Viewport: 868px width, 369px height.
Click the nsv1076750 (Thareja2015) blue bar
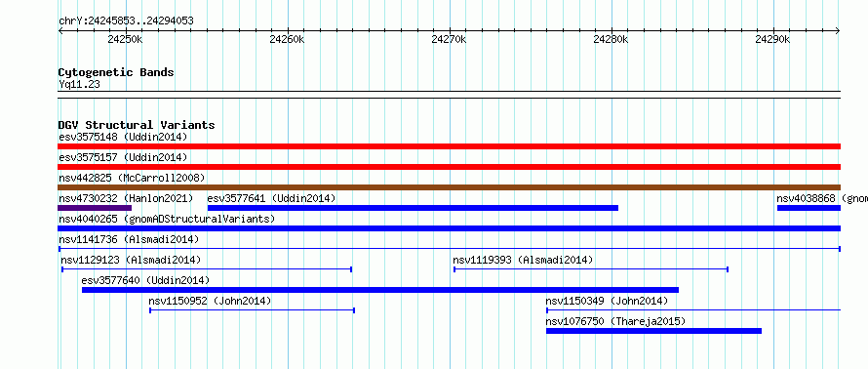point(653,331)
